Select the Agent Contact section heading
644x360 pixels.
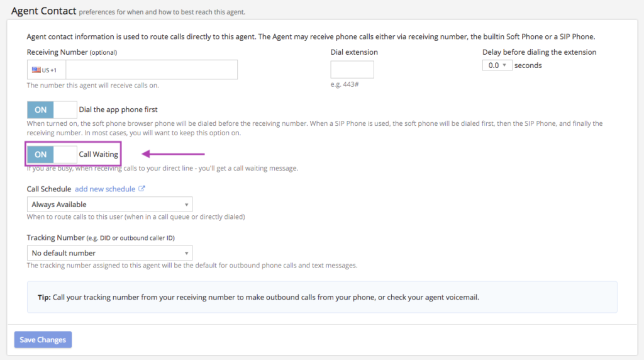click(x=44, y=11)
